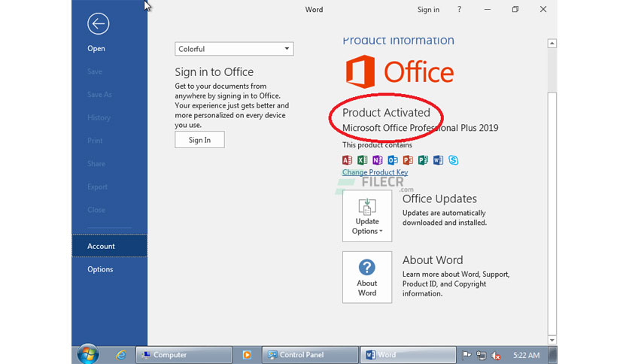Open Windows Media Player taskbar icon

247,355
